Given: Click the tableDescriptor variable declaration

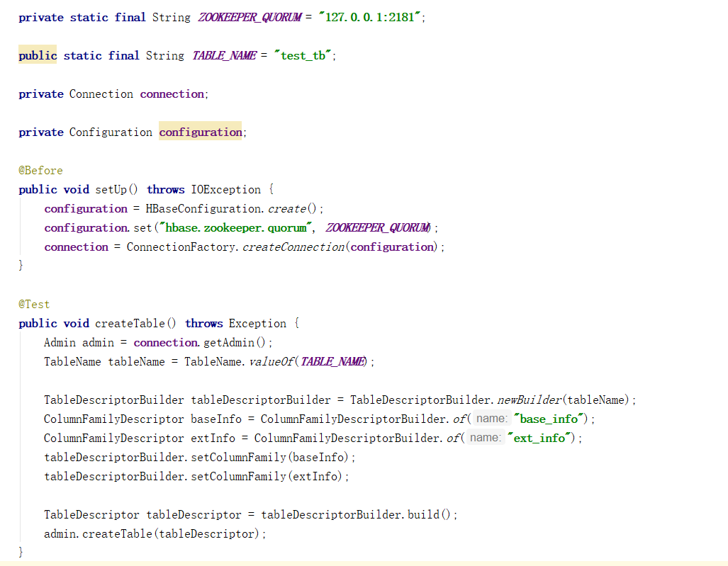Looking at the screenshot, I should point(194,514).
